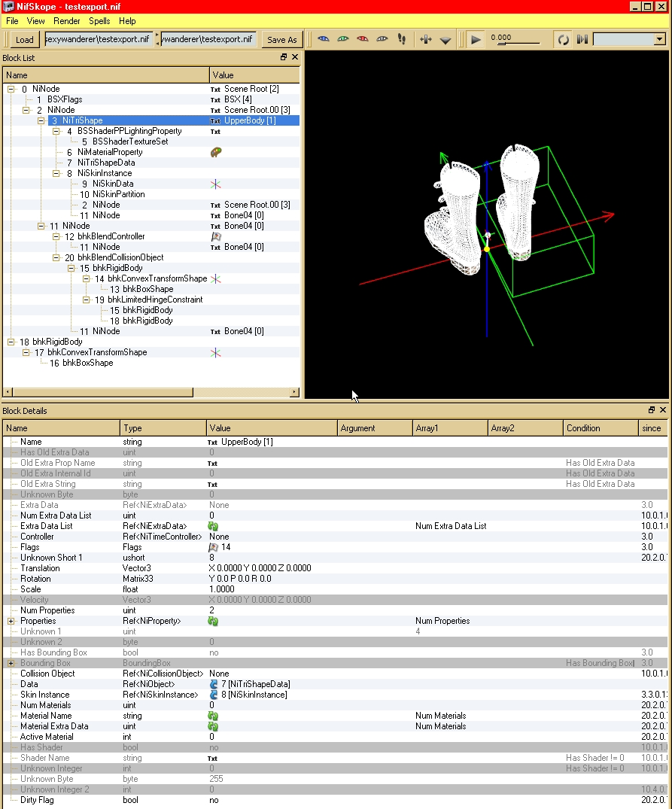Click the Dirty Flag value no
This screenshot has width=672, height=809.
[x=214, y=800]
